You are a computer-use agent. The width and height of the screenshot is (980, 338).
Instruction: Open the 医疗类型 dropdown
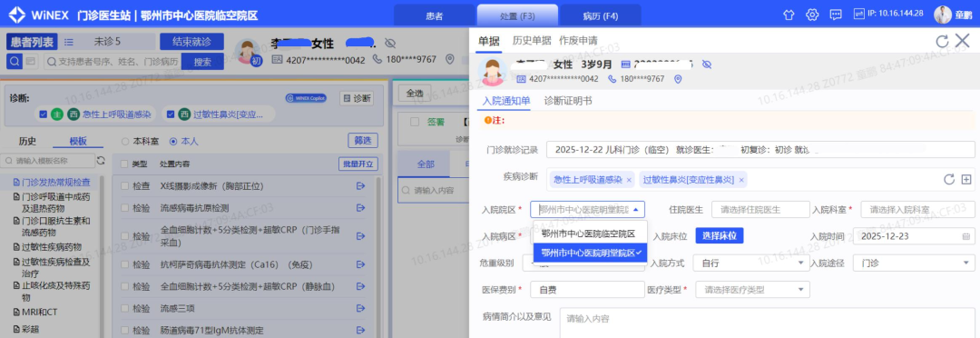point(752,290)
